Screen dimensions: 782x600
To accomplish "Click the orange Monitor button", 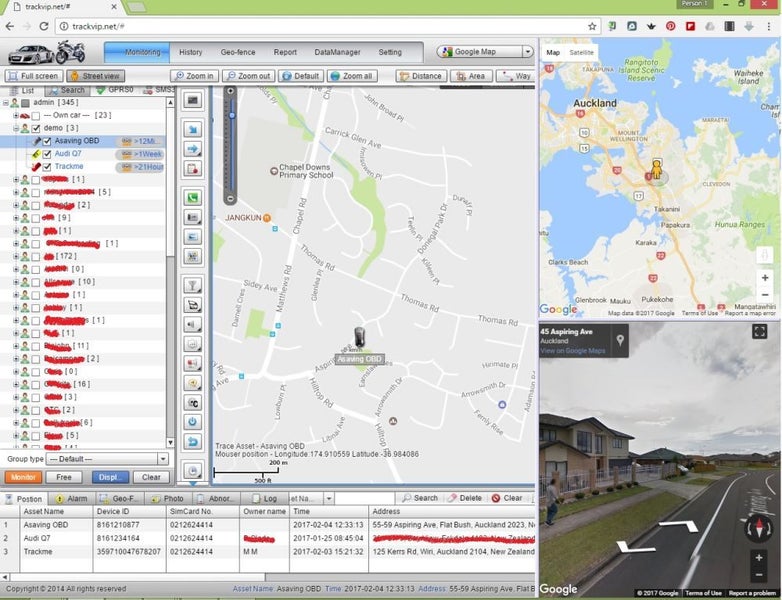I will 22,477.
